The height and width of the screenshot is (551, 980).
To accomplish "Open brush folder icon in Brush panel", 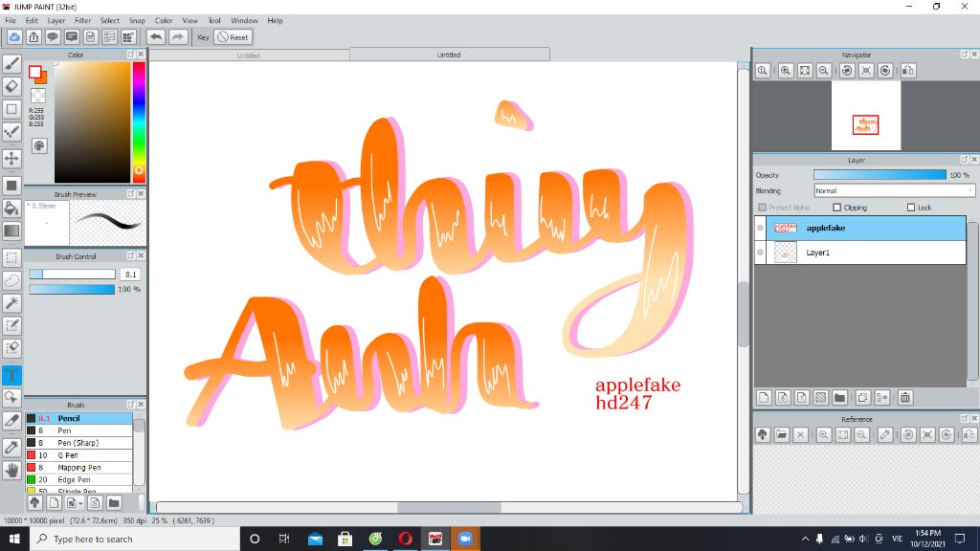I will (x=114, y=503).
